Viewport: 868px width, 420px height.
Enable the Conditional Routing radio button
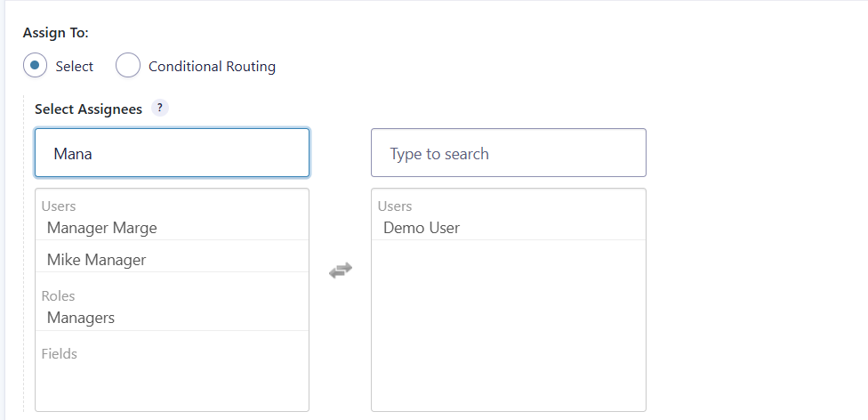click(128, 66)
